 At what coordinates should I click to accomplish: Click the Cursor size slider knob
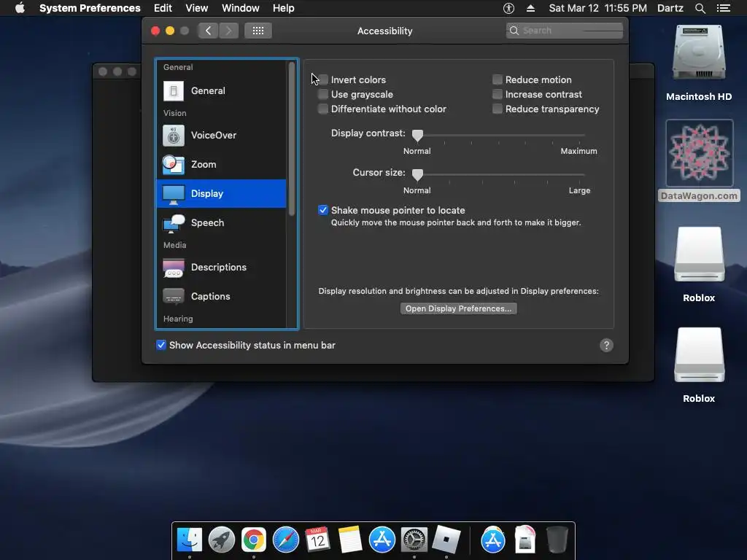[x=417, y=175]
